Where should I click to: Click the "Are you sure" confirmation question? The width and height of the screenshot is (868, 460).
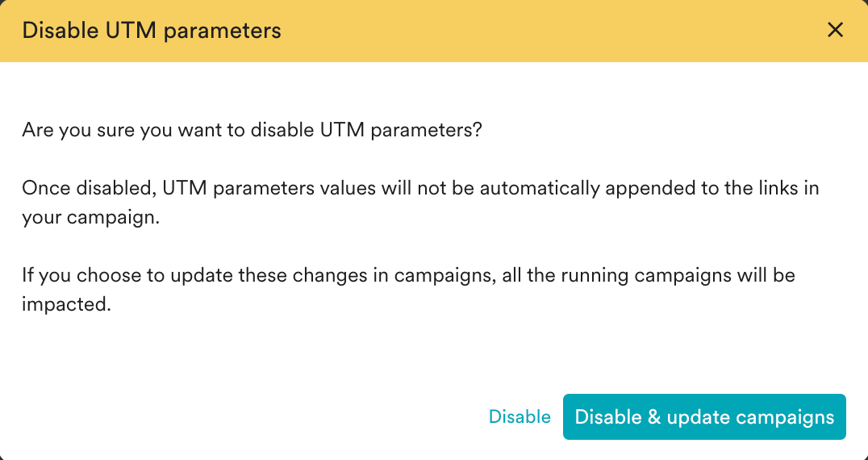[252, 130]
